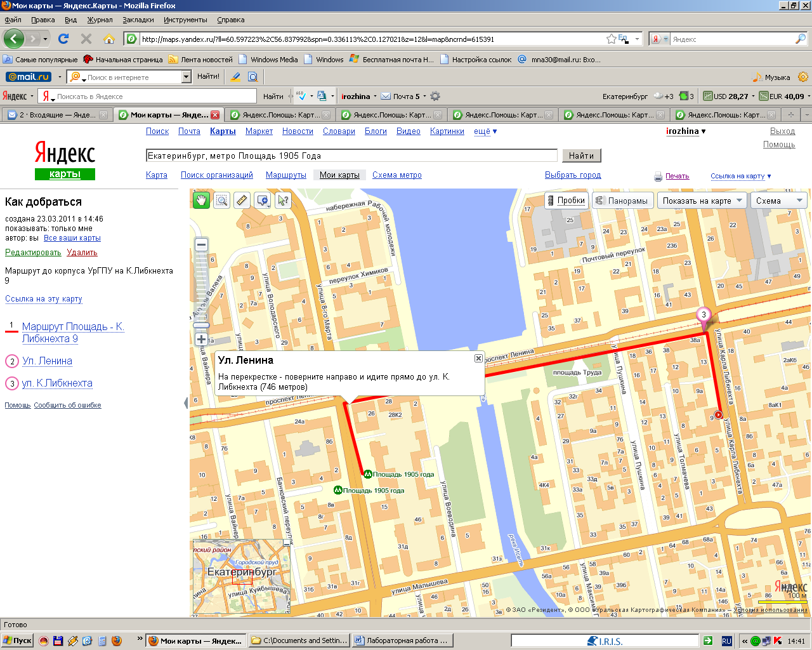Image resolution: width=812 pixels, height=650 pixels.
Task: Click placemark 3 on the map
Action: pyautogui.click(x=704, y=315)
